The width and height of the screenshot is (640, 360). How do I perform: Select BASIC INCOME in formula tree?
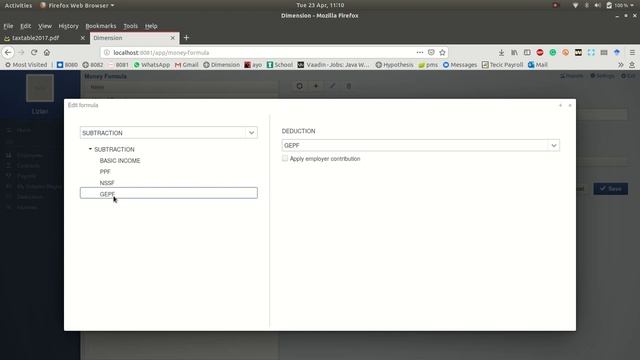coord(120,160)
